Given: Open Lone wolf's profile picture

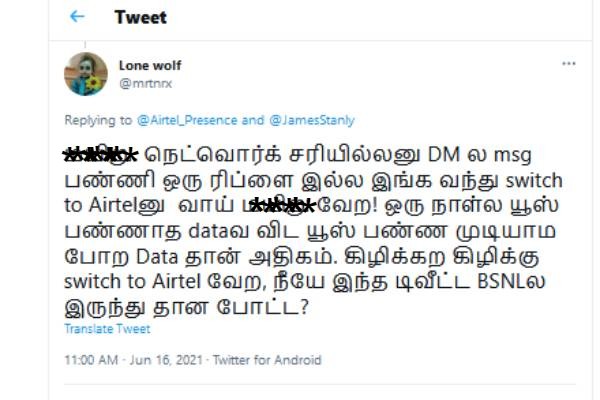Looking at the screenshot, I should [x=86, y=74].
